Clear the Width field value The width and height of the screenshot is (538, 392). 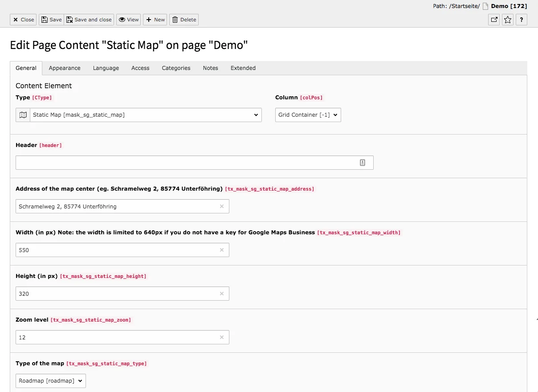click(221, 250)
